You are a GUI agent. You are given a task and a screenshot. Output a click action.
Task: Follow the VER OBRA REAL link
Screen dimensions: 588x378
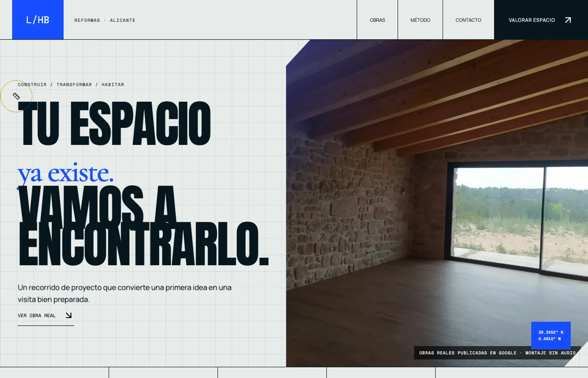[x=46, y=316]
